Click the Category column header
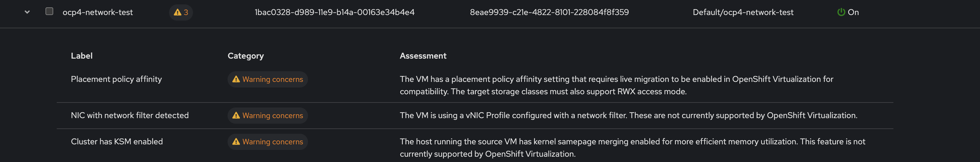Image resolution: width=980 pixels, height=162 pixels. 245,56
